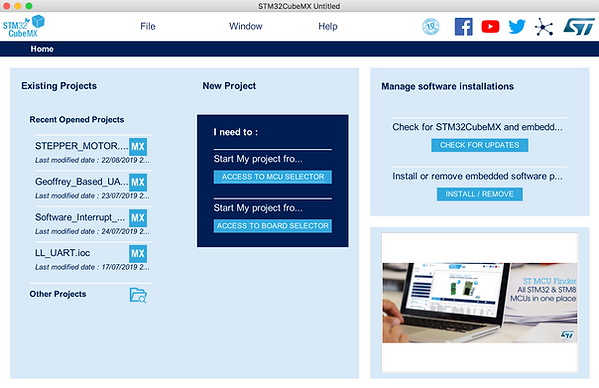
Task: Open the Help menu
Action: click(328, 26)
